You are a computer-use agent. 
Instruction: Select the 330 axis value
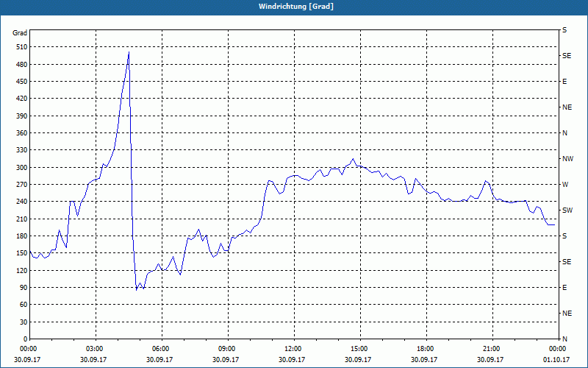(21, 150)
